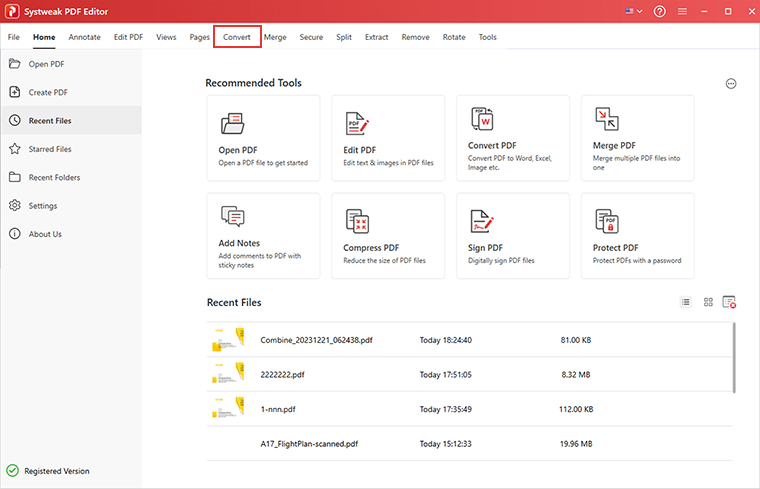760x489 pixels.
Task: Open the Views tab
Action: [166, 37]
